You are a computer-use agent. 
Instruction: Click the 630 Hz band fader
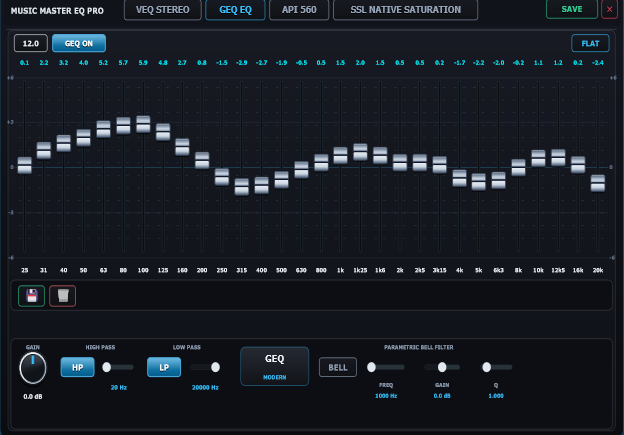[301, 170]
